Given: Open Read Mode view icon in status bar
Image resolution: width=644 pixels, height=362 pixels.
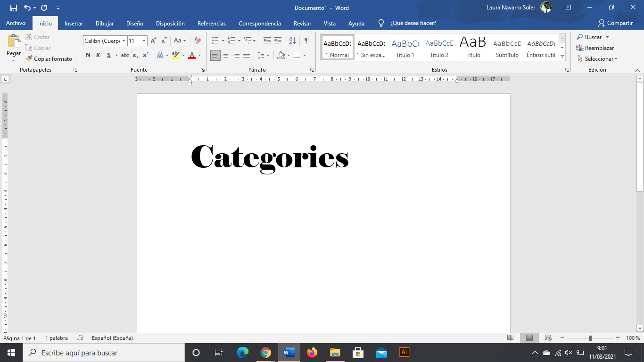Looking at the screenshot, I should click(x=510, y=338).
